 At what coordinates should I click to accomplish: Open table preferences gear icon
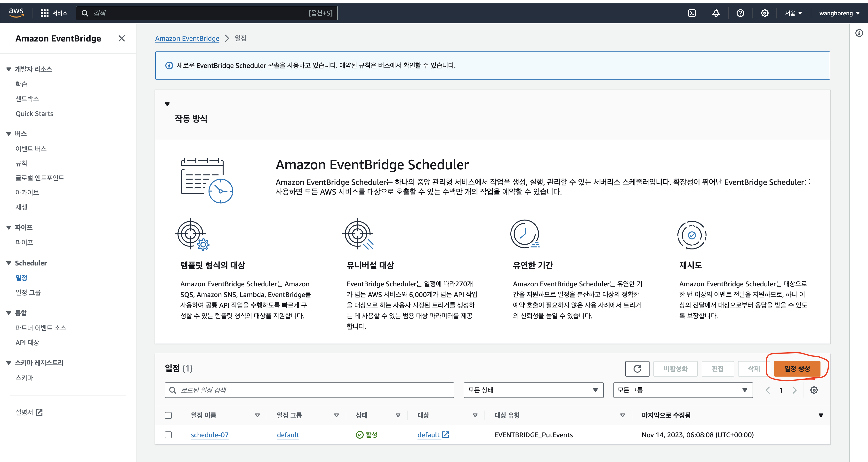pyautogui.click(x=814, y=390)
